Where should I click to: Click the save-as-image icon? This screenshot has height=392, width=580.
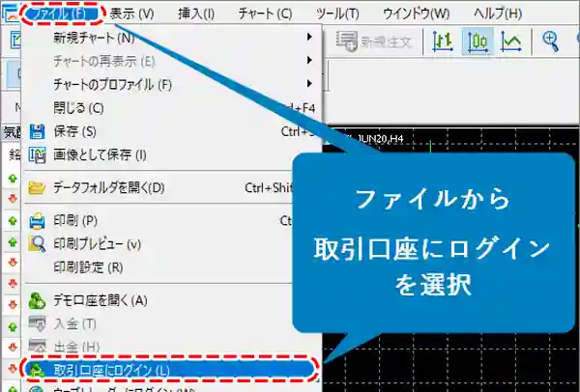pyautogui.click(x=37, y=155)
